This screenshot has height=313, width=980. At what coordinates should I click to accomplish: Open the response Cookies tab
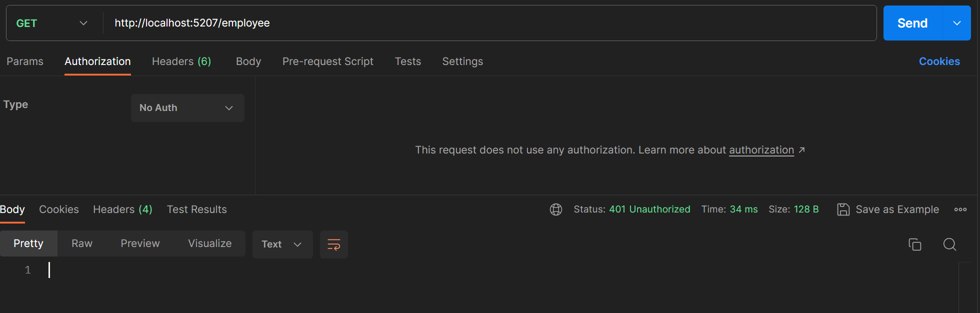coord(59,209)
